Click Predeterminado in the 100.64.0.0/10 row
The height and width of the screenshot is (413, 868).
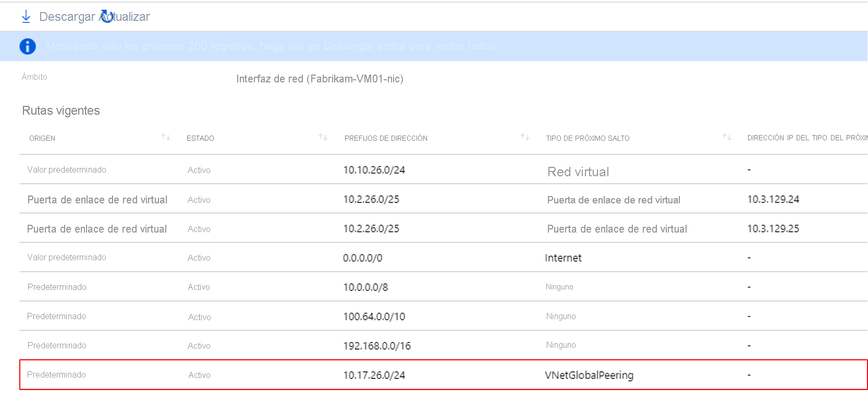(56, 316)
